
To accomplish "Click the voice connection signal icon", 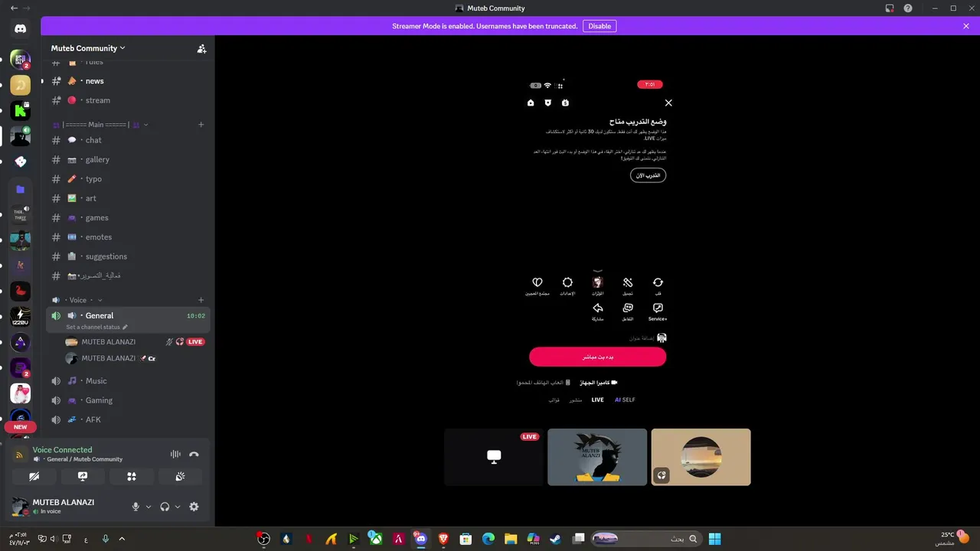I will click(21, 455).
